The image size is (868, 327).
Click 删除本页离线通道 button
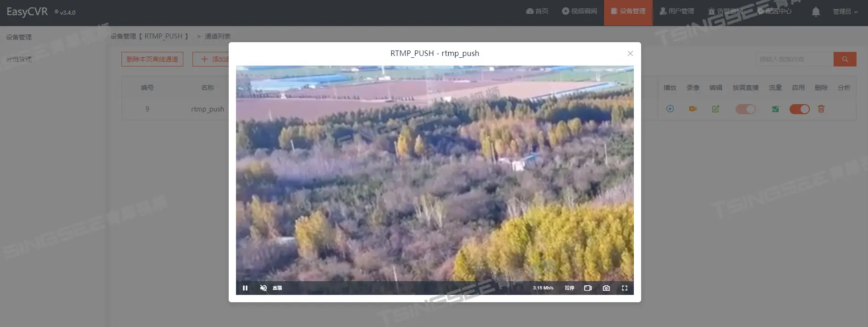pyautogui.click(x=152, y=59)
